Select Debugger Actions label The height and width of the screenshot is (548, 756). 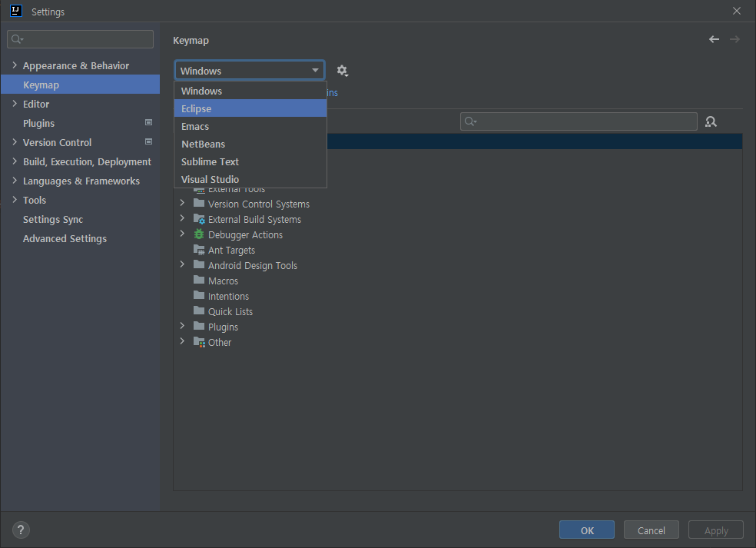point(245,235)
